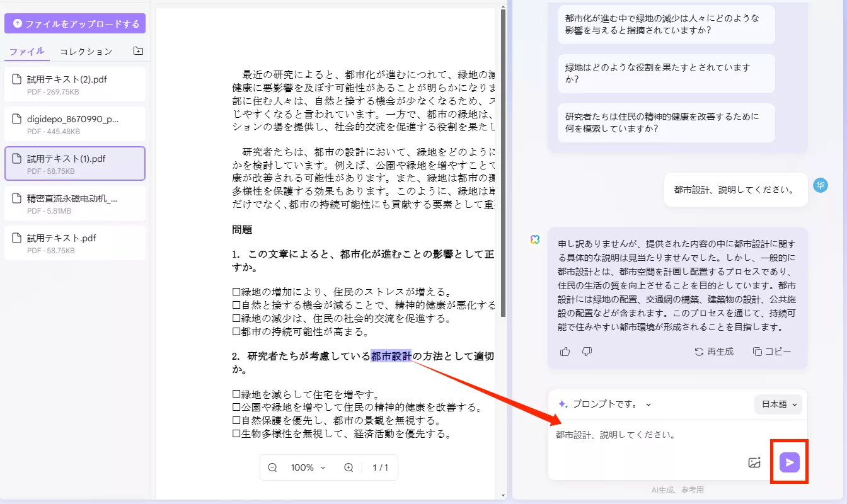Click the image upload icon in chat box
This screenshot has height=504, width=847.
[755, 463]
